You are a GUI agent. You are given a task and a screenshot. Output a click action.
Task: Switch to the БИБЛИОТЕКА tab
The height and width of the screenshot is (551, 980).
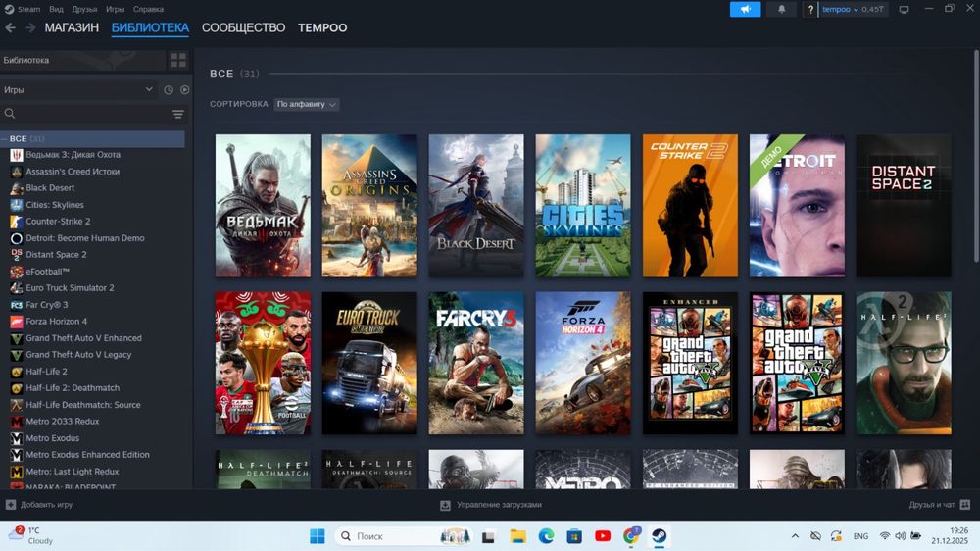pos(150,28)
